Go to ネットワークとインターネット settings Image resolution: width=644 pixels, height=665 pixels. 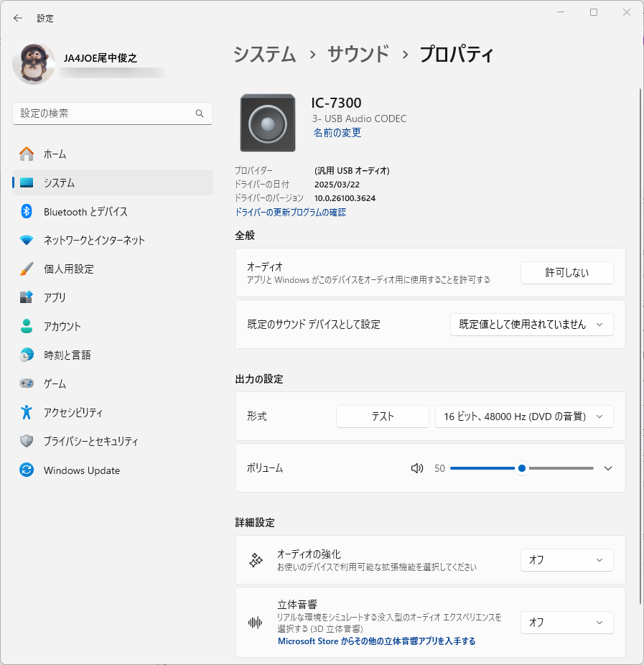[x=112, y=240]
